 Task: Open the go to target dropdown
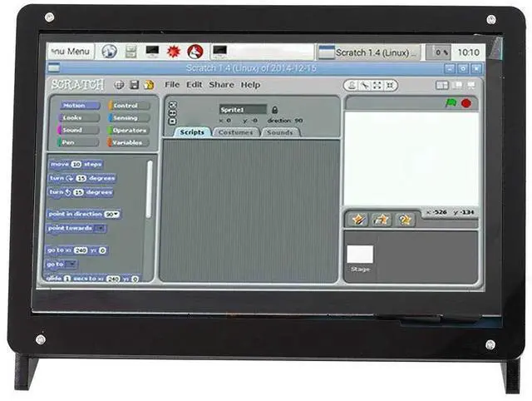click(71, 265)
